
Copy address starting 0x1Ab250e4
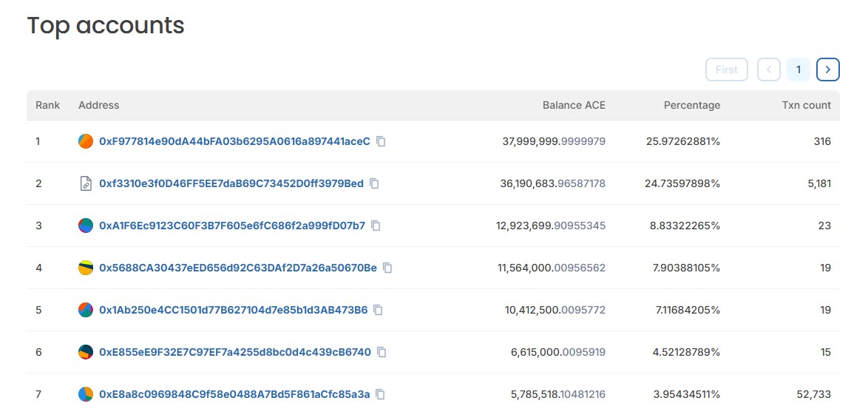click(x=378, y=310)
